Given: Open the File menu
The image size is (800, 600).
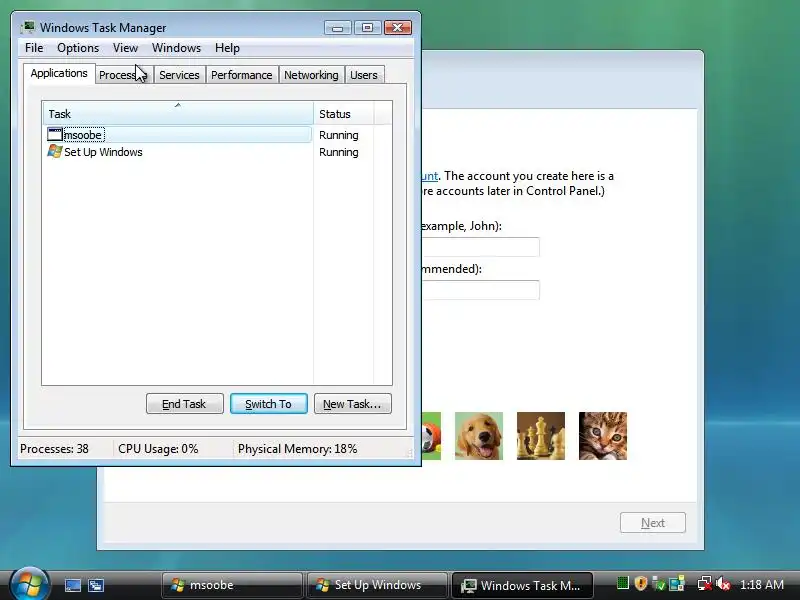Looking at the screenshot, I should point(34,48).
